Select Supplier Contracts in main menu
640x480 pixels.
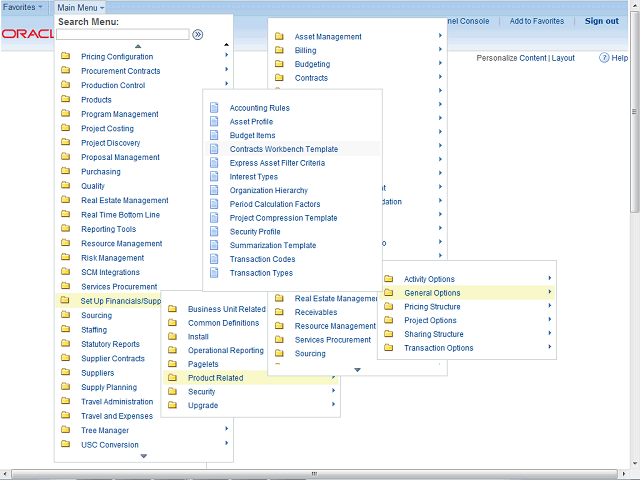[113, 358]
